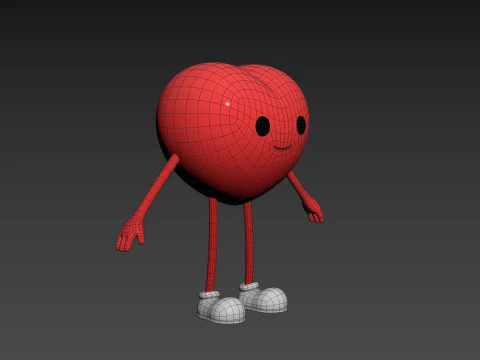Select the thin leg above the rear shoe
This screenshot has height=360, width=480.
249,243
